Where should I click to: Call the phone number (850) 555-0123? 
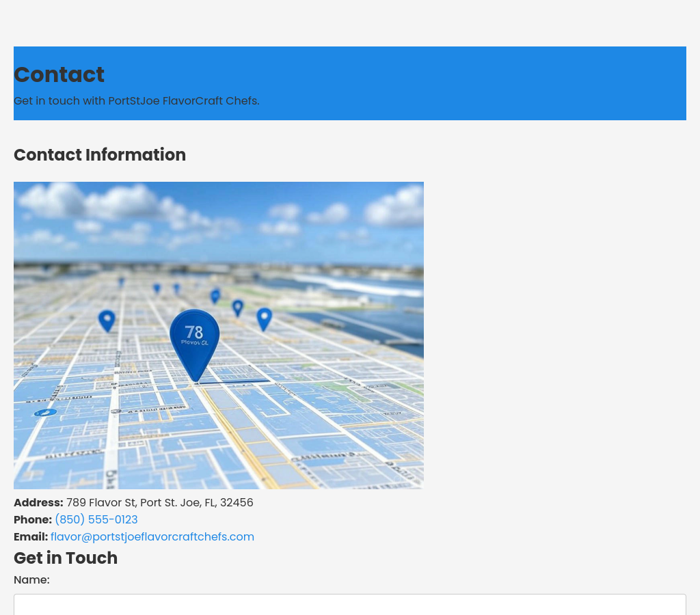click(x=96, y=520)
